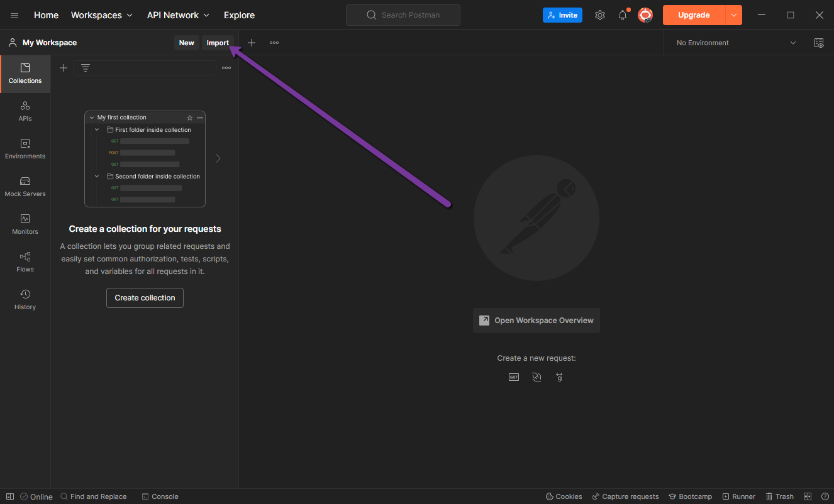This screenshot has width=834, height=504.
Task: Click Capture requests in status bar
Action: (625, 496)
